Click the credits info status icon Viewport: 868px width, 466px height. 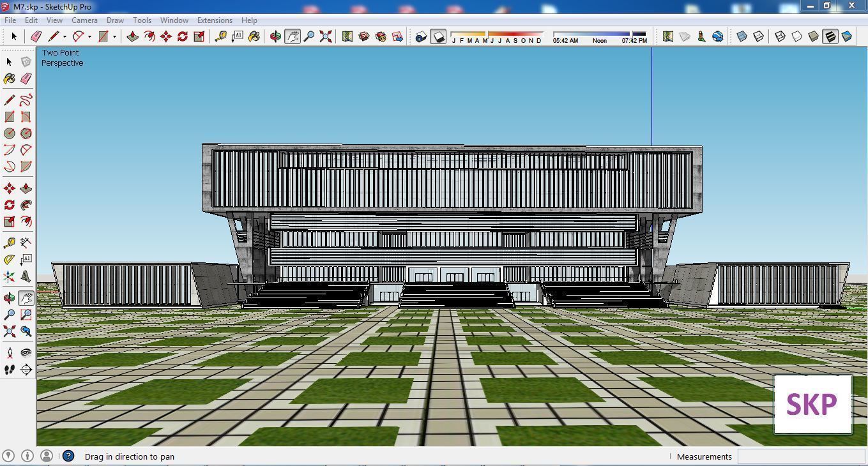coord(27,456)
